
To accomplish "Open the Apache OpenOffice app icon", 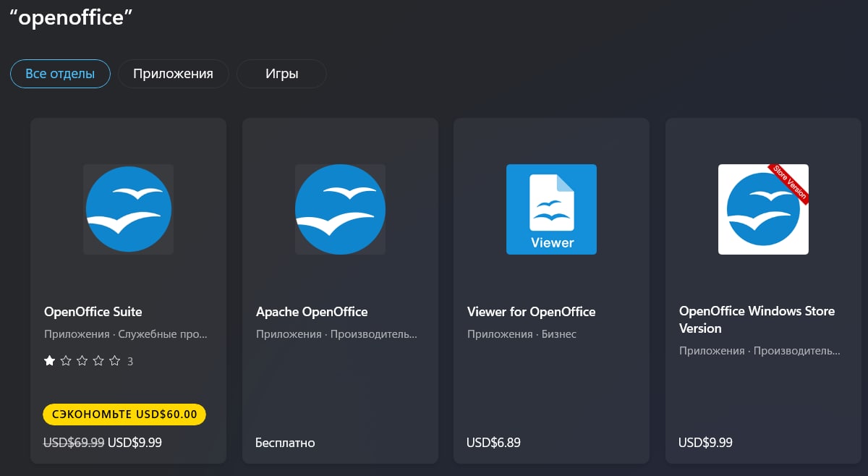I will (340, 209).
